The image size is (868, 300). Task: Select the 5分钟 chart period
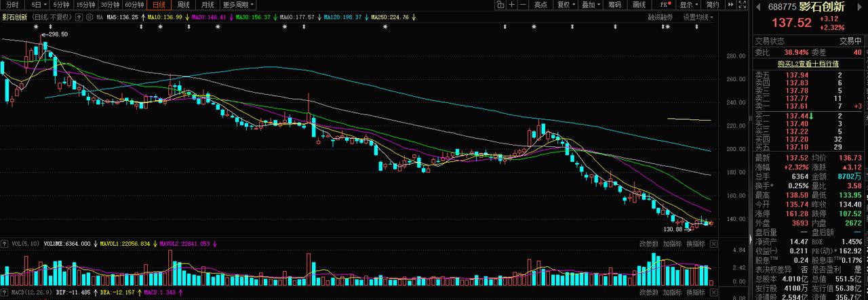[61, 5]
